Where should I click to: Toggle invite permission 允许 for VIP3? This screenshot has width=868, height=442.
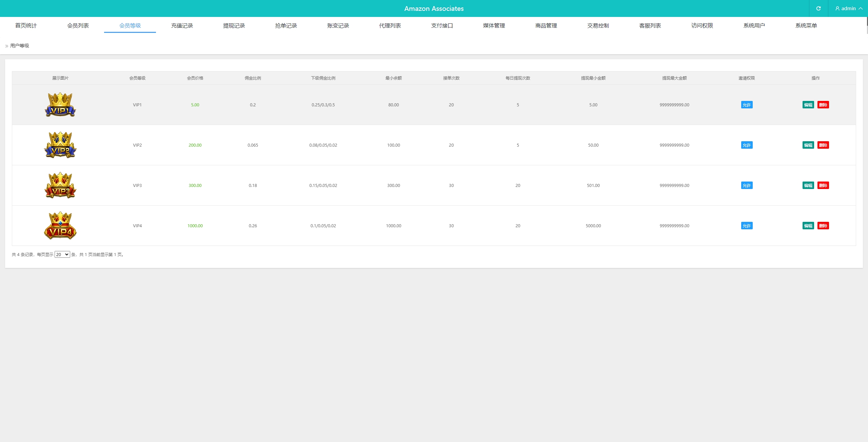pos(747,186)
